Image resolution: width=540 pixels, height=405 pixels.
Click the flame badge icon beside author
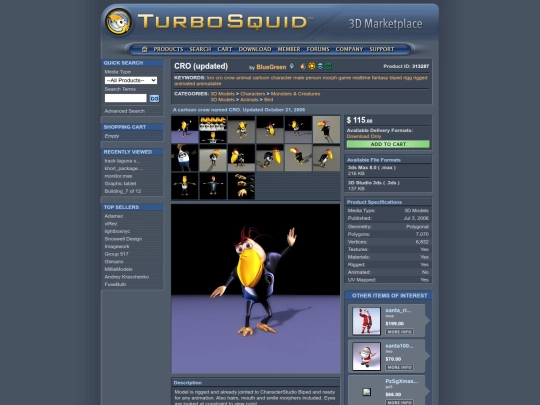coord(303,66)
